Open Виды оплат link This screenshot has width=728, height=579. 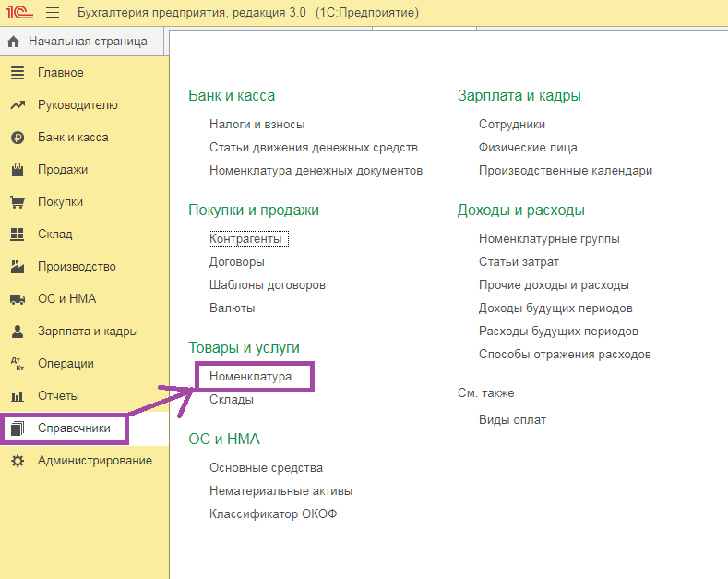[x=513, y=420]
